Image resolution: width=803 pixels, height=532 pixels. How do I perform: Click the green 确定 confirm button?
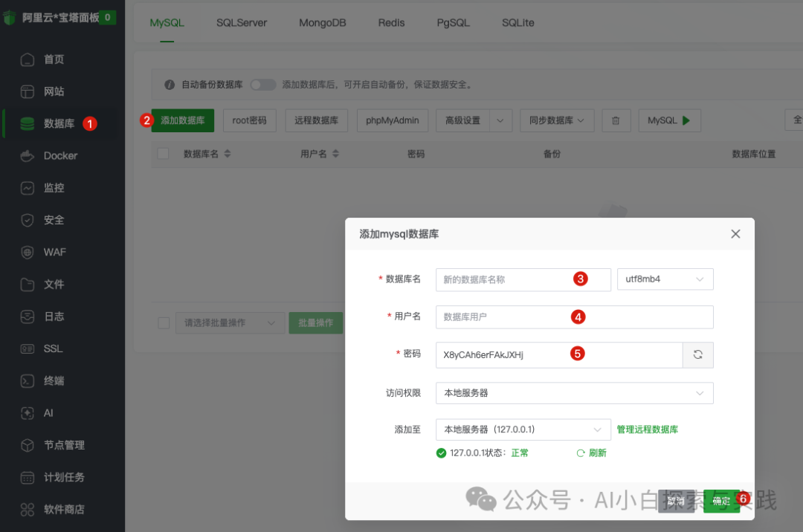(721, 502)
